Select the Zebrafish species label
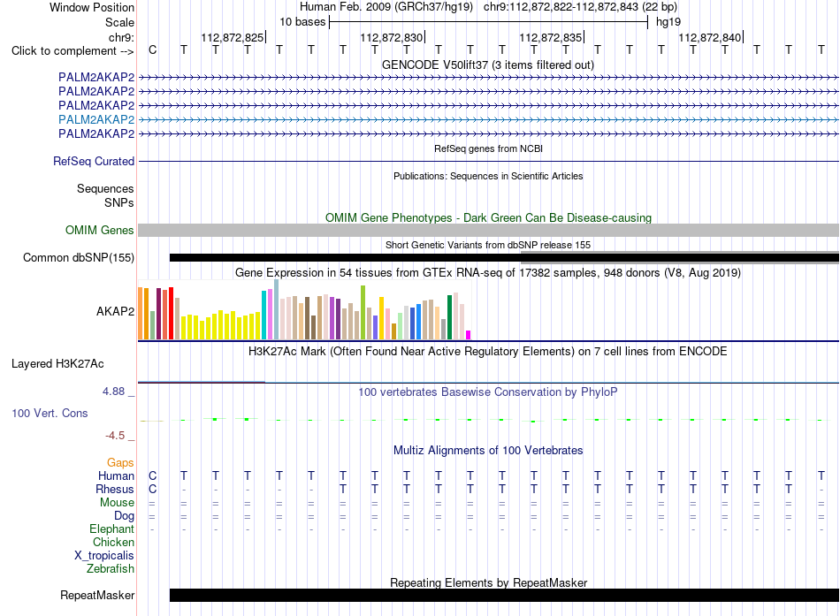 (111, 569)
